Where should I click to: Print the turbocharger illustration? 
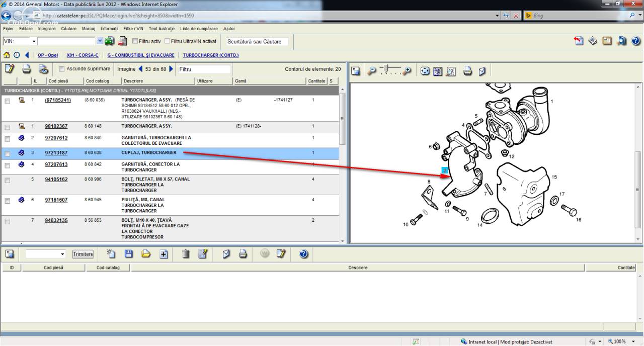[467, 71]
